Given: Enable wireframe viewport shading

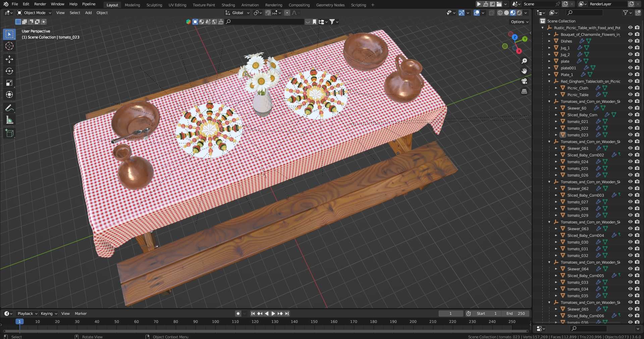Looking at the screenshot, I should [500, 13].
